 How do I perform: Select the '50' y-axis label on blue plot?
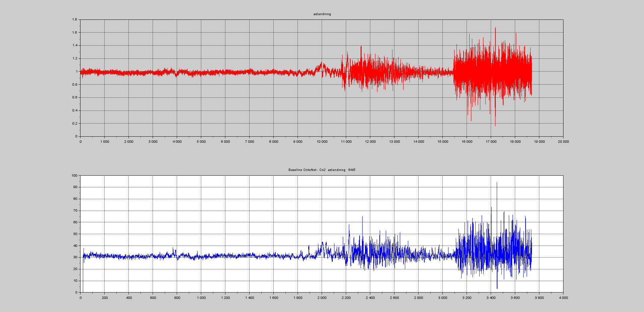click(x=75, y=234)
